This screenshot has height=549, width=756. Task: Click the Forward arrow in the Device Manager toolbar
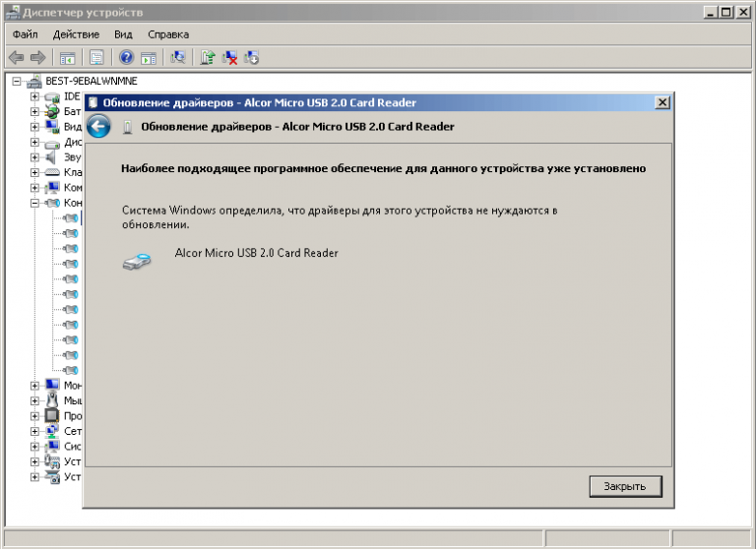coord(38,58)
